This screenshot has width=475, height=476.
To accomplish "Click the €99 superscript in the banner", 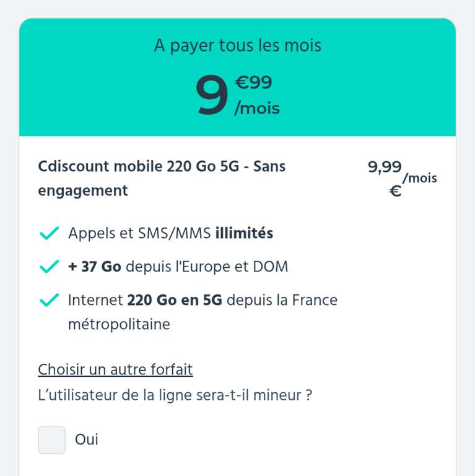I will [253, 82].
